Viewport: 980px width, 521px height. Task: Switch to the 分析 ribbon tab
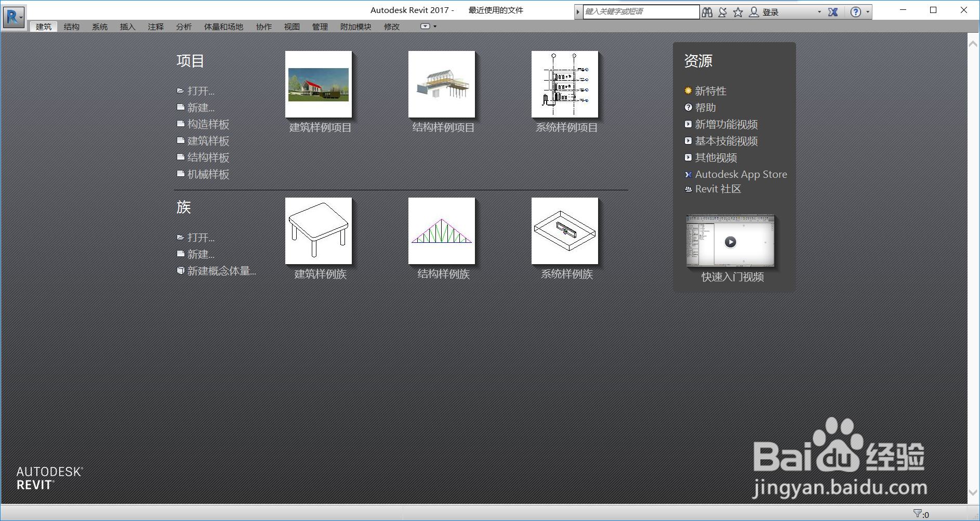184,27
